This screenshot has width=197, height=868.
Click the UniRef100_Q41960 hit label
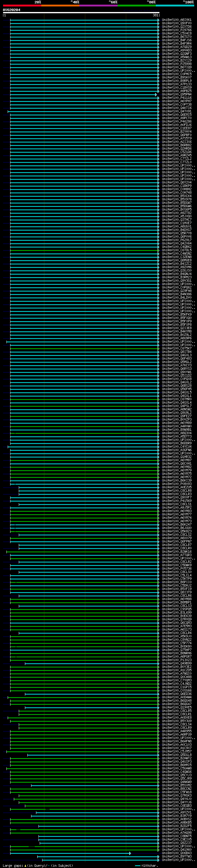tap(176, 850)
